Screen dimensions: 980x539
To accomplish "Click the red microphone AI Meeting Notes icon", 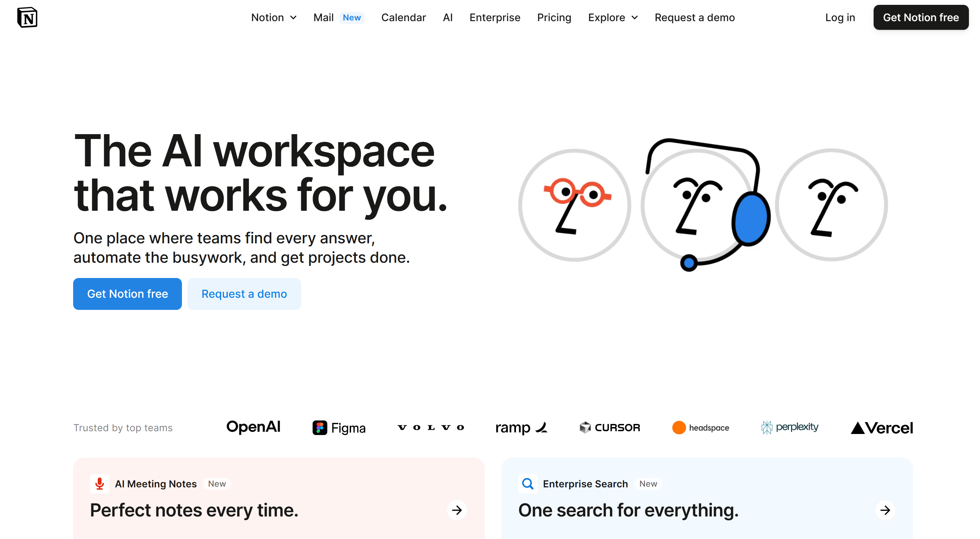I will pos(100,484).
